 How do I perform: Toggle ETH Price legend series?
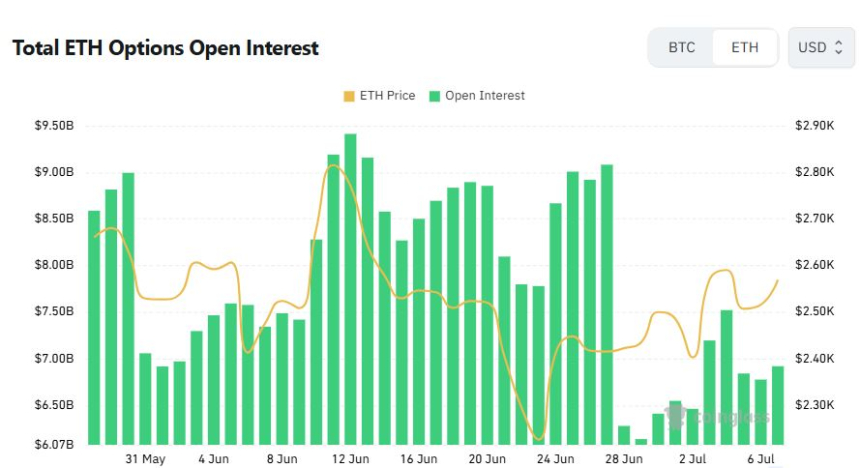(379, 96)
